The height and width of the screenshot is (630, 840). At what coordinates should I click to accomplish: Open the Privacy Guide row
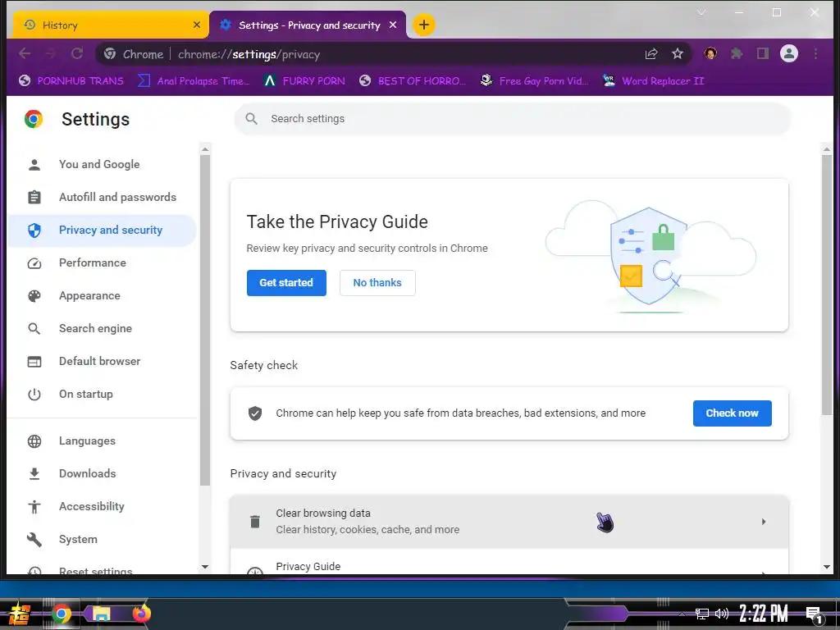pyautogui.click(x=509, y=562)
